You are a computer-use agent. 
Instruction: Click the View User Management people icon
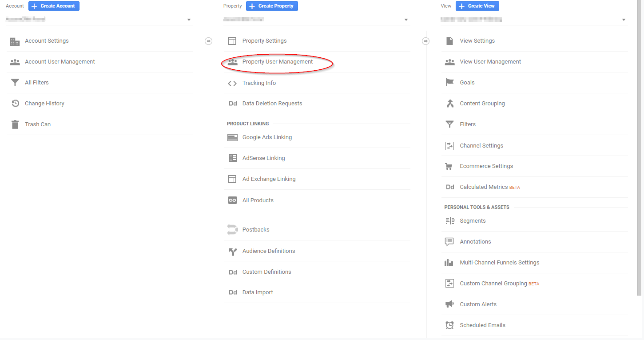[450, 62]
